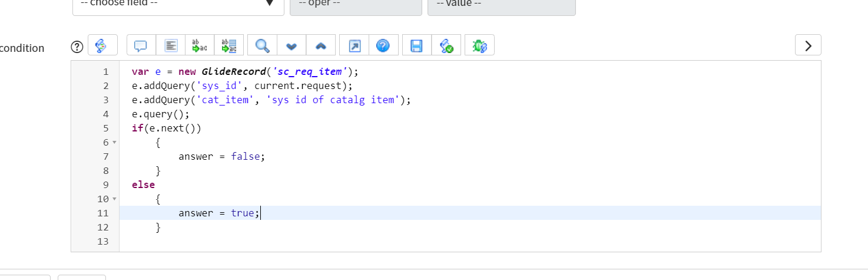Toggle full screen editor mode
The image size is (868, 280).
pos(355,45)
